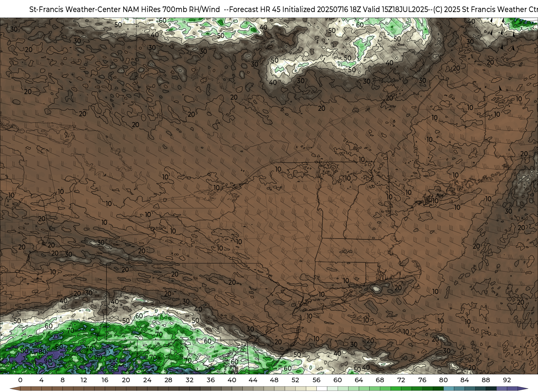Click the color bar tick label '36'

click(x=211, y=380)
